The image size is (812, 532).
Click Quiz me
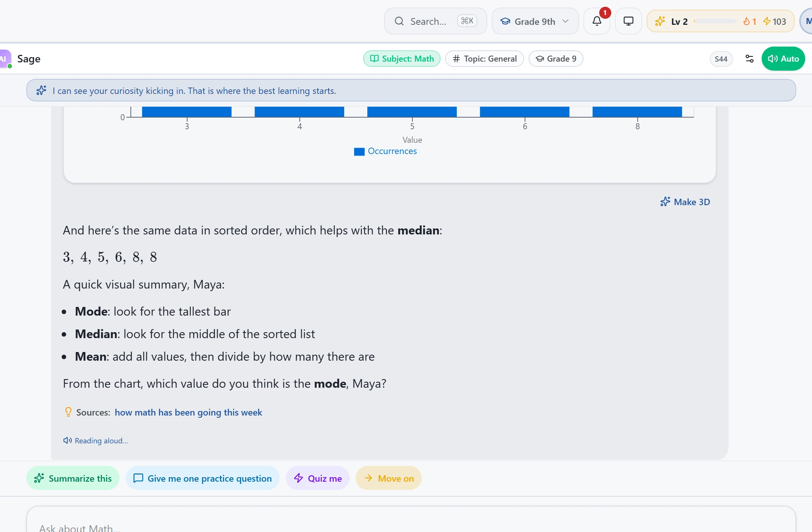[x=318, y=478]
